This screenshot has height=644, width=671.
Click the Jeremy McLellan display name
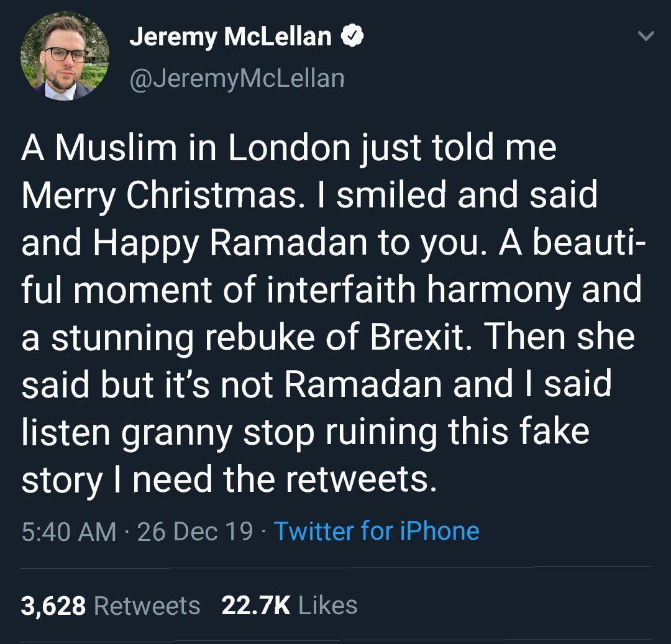(x=230, y=37)
